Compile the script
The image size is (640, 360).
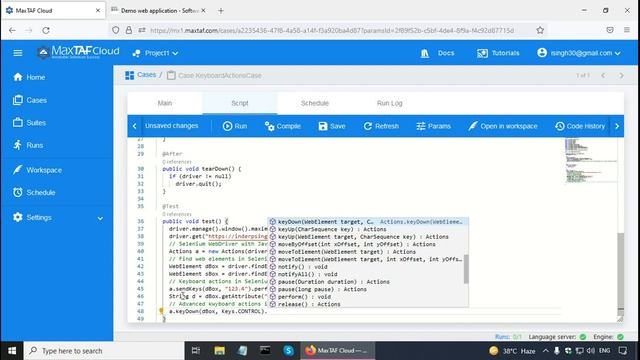click(x=282, y=126)
